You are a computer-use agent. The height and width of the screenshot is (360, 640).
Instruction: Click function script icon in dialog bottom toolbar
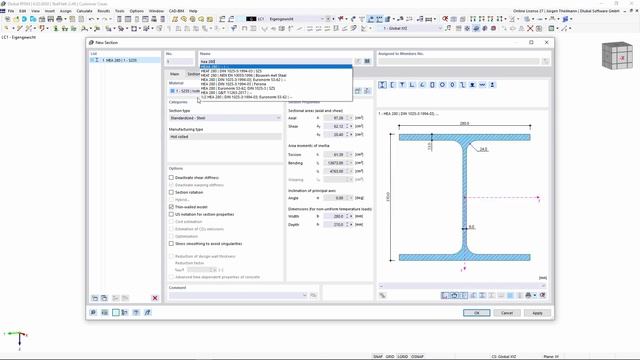click(147, 313)
